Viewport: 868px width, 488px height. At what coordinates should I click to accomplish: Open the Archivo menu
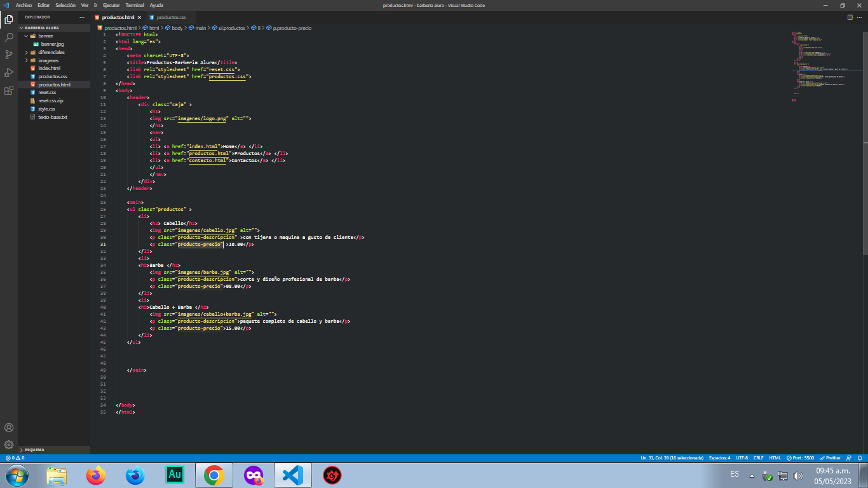[x=24, y=5]
